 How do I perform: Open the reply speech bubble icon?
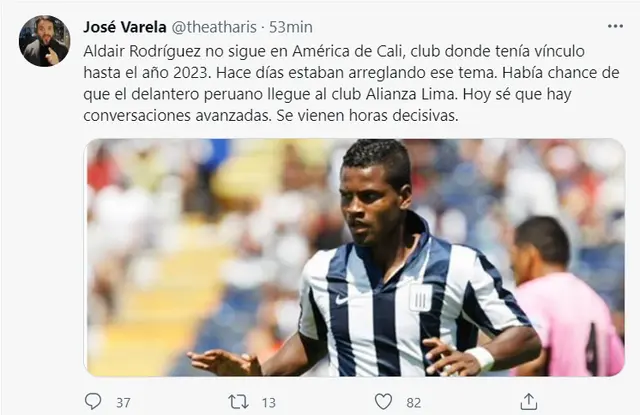coord(93,402)
